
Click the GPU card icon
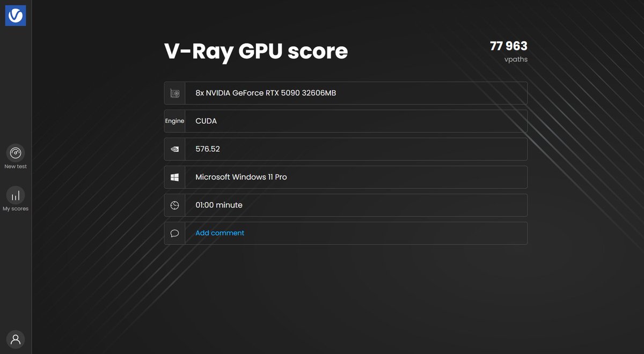pos(175,93)
